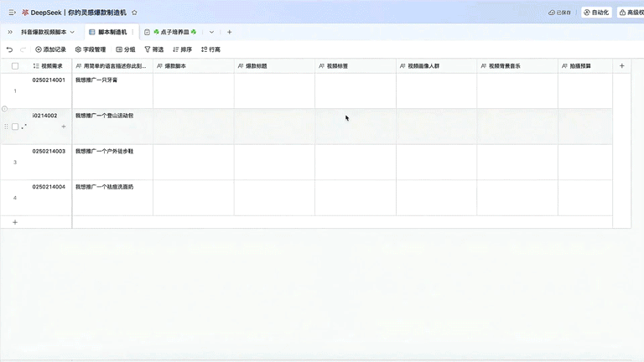
Task: Open the 排序 sort option
Action: coord(182,49)
